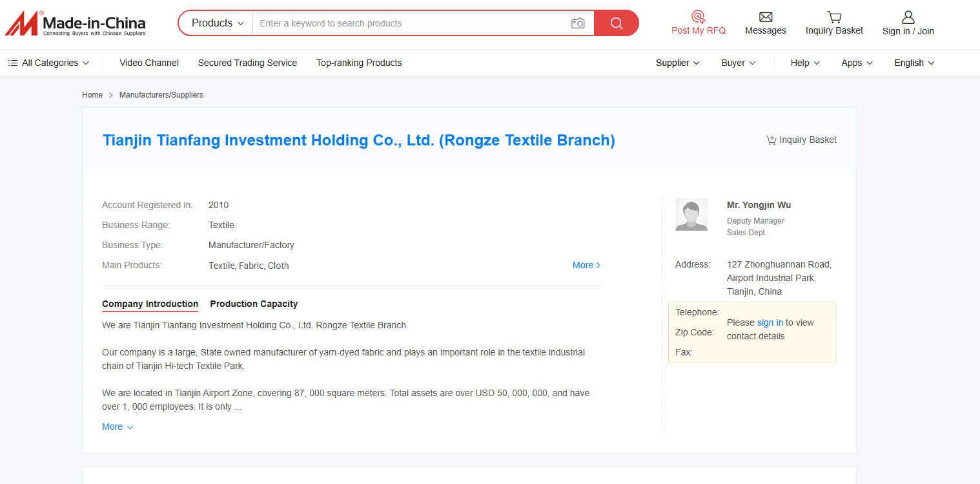Expand the Products search type dropdown
The image size is (980, 484).
pyautogui.click(x=218, y=23)
